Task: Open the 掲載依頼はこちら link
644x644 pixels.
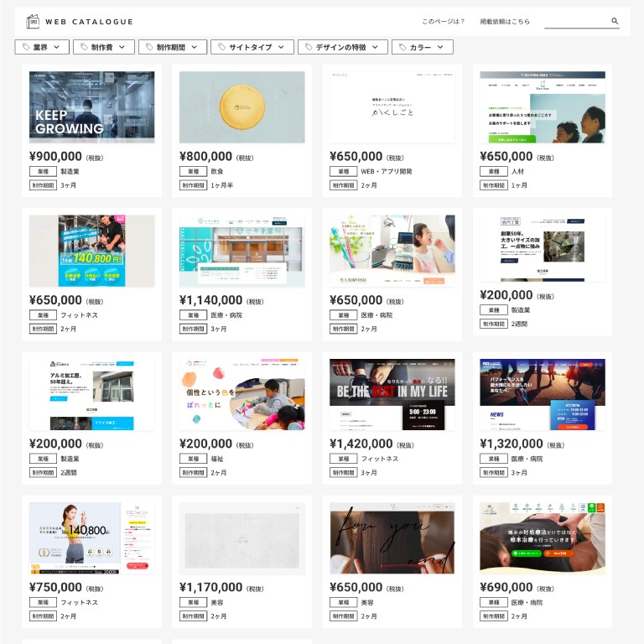Action: point(505,21)
